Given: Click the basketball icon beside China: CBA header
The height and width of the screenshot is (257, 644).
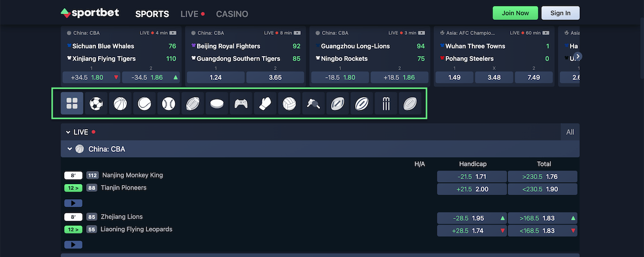Looking at the screenshot, I should (x=79, y=149).
